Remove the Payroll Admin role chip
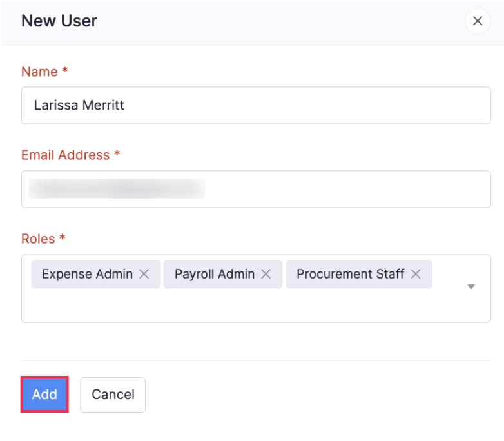The image size is (504, 441). coord(266,274)
